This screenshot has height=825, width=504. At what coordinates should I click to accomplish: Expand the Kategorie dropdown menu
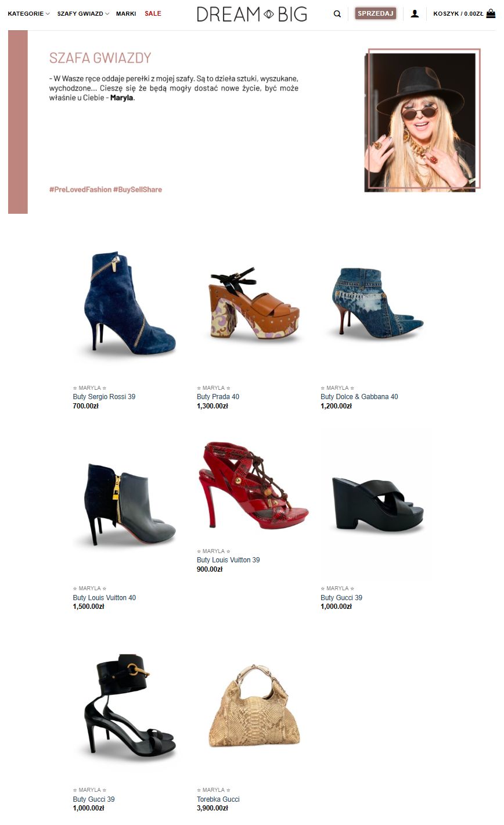click(28, 13)
